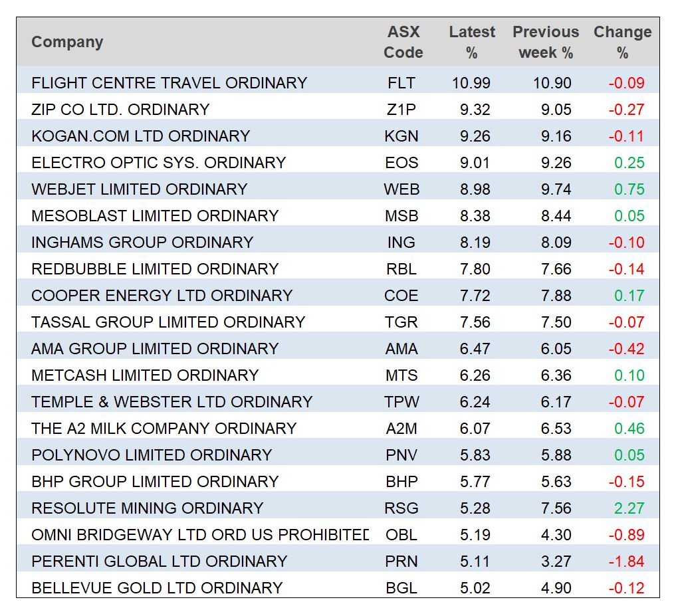Screen dimensions: 678x616
Task: Select Kogan.com Ltd Ordinary company name
Action: [x=140, y=136]
